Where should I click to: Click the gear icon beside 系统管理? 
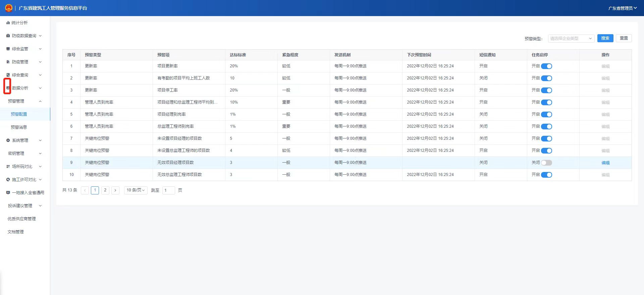tap(8, 140)
